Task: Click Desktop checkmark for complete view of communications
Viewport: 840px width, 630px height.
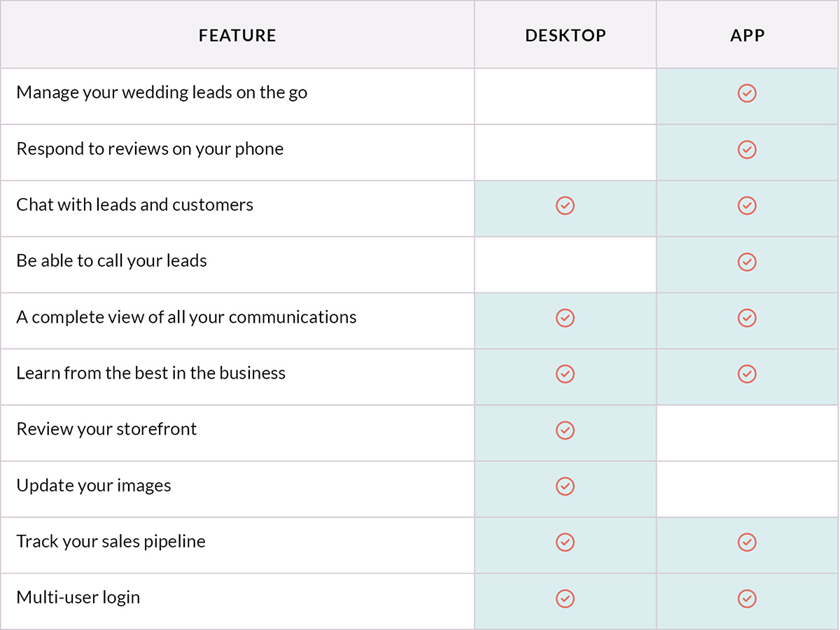Action: pos(565,318)
